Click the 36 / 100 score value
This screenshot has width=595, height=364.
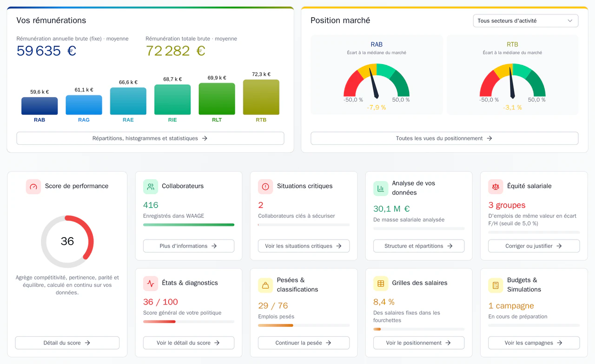click(160, 302)
